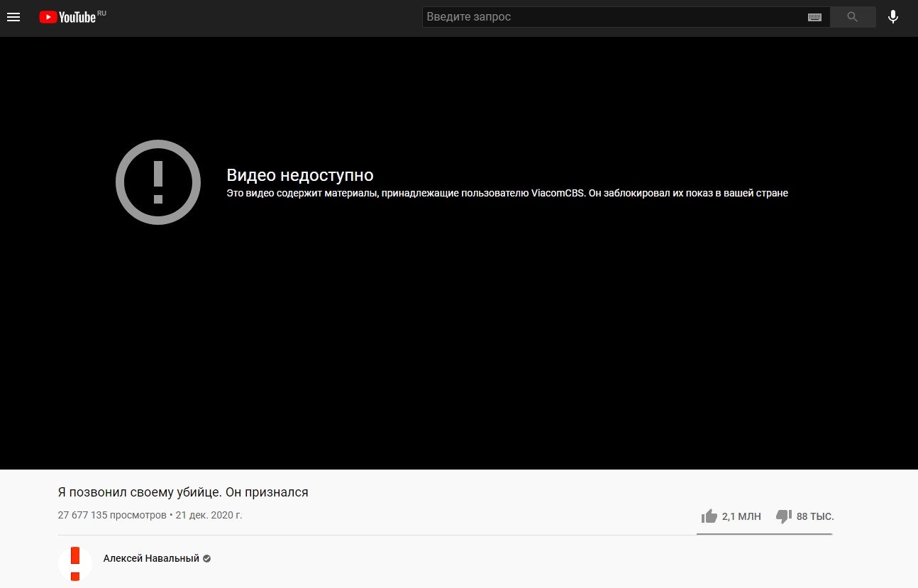Focus the 'Введите запрос' search field

[610, 17]
